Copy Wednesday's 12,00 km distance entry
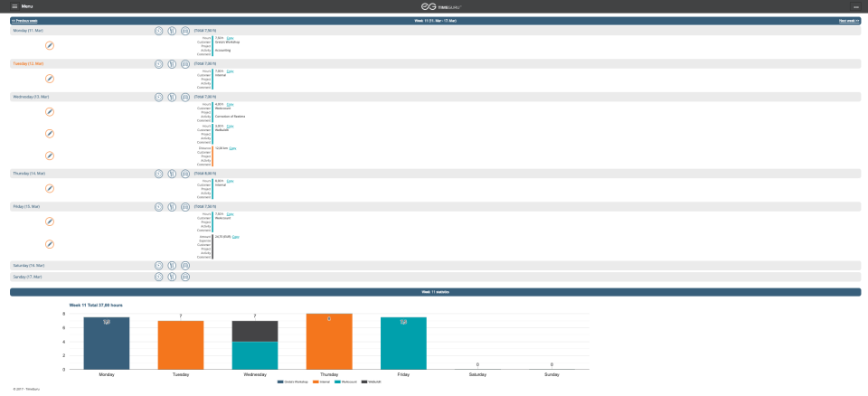This screenshot has height=396, width=868. [x=233, y=148]
